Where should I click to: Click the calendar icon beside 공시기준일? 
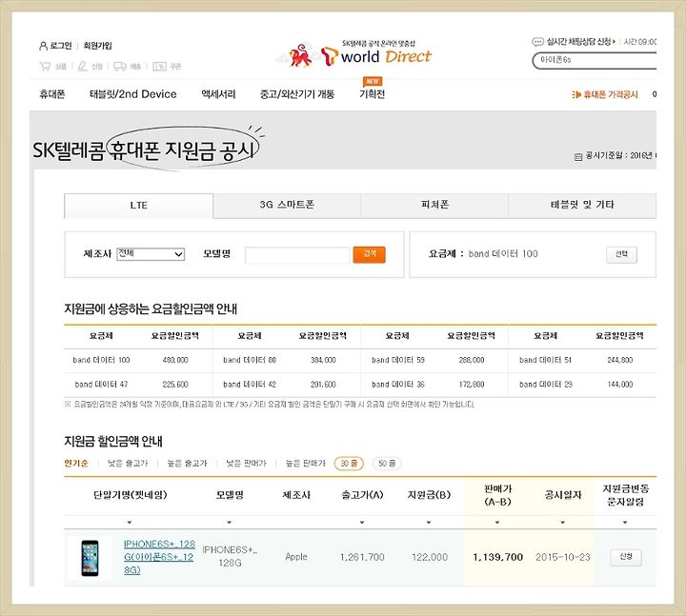(578, 156)
